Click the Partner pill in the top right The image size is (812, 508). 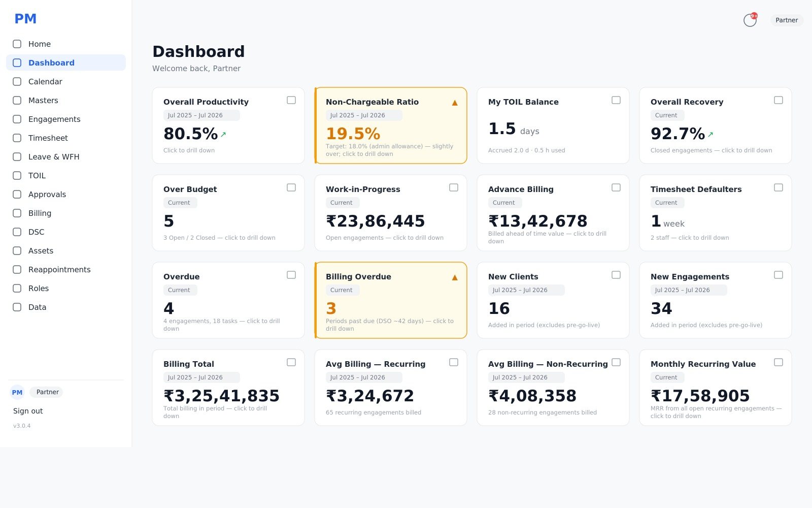coord(787,20)
